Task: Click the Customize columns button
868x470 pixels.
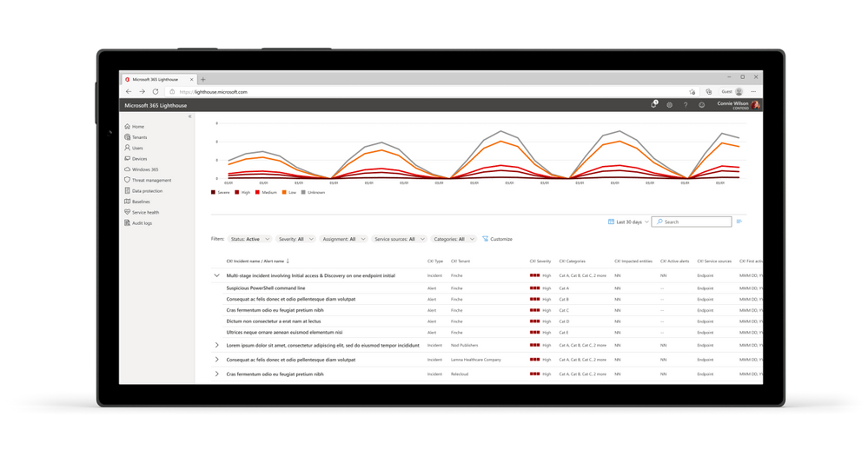Action: pos(497,239)
